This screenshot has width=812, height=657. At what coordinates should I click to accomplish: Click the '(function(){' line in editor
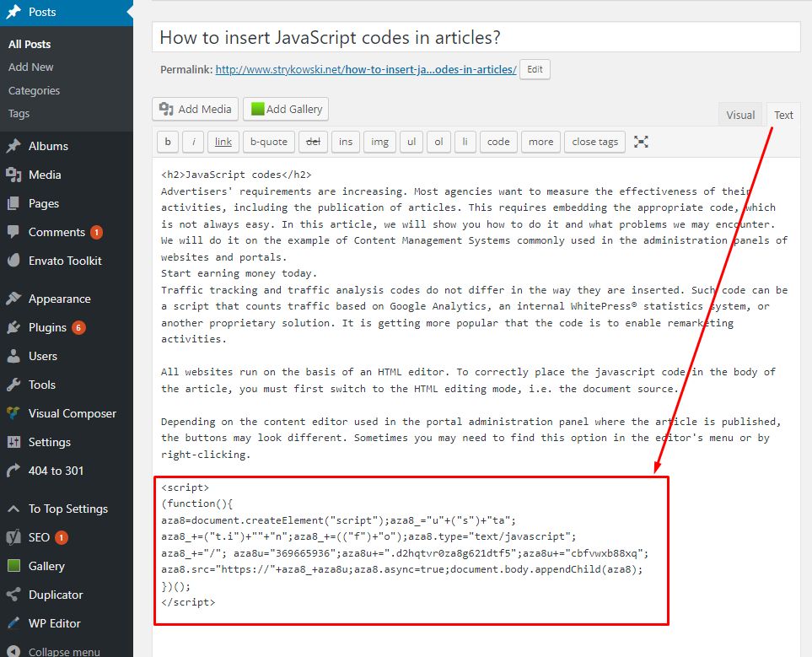point(196,504)
